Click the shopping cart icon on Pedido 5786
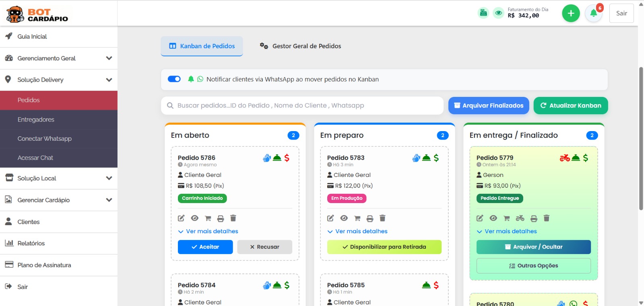Screen dimensions: 644x306 pos(208,218)
